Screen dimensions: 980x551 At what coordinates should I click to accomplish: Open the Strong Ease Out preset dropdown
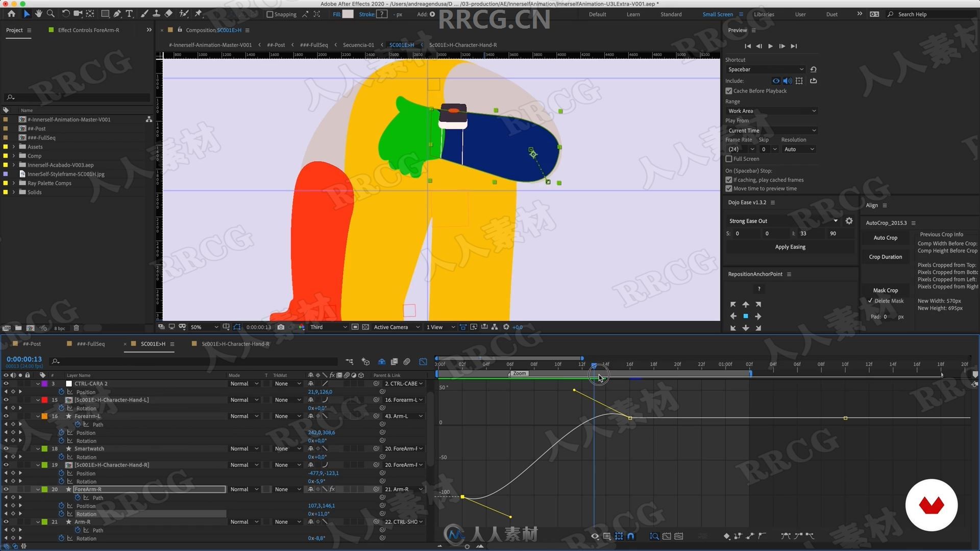[x=783, y=221]
